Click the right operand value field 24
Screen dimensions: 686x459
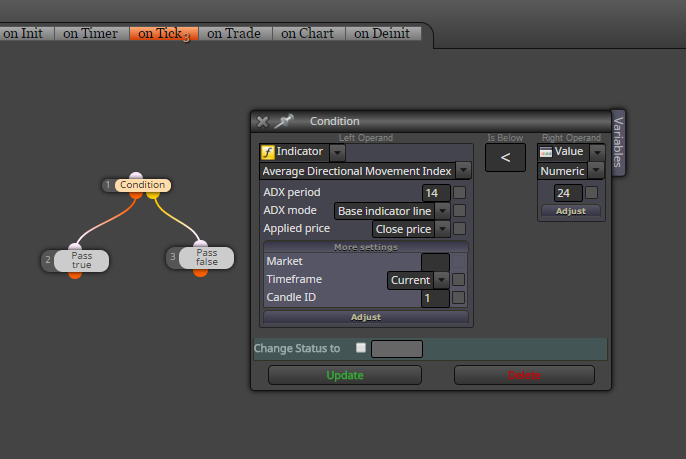tap(568, 193)
